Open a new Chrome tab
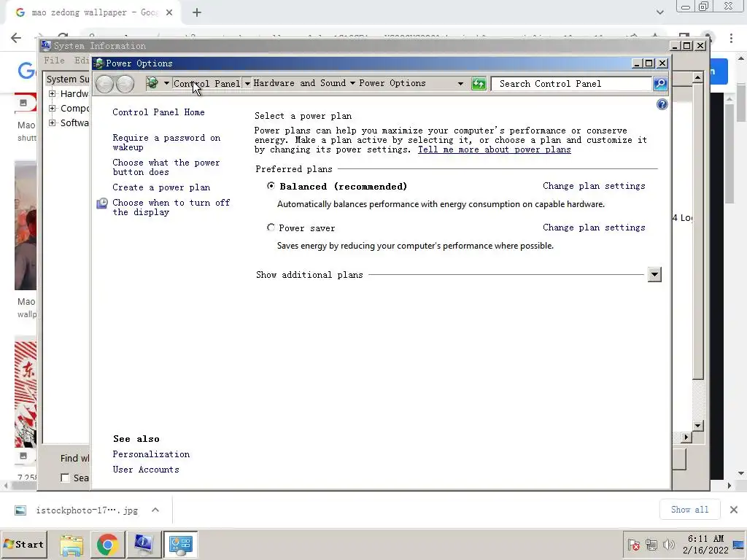747x560 pixels. (x=197, y=12)
